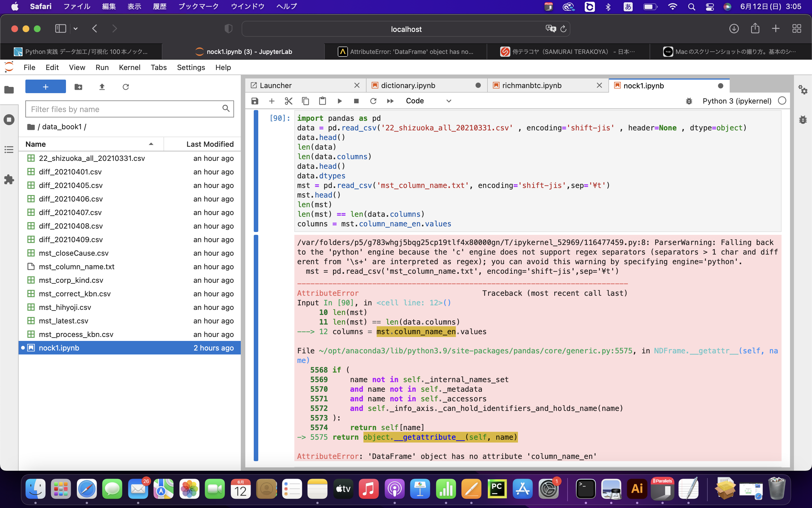This screenshot has width=812, height=508.
Task: Run the selected cell with the play icon
Action: [x=339, y=101]
